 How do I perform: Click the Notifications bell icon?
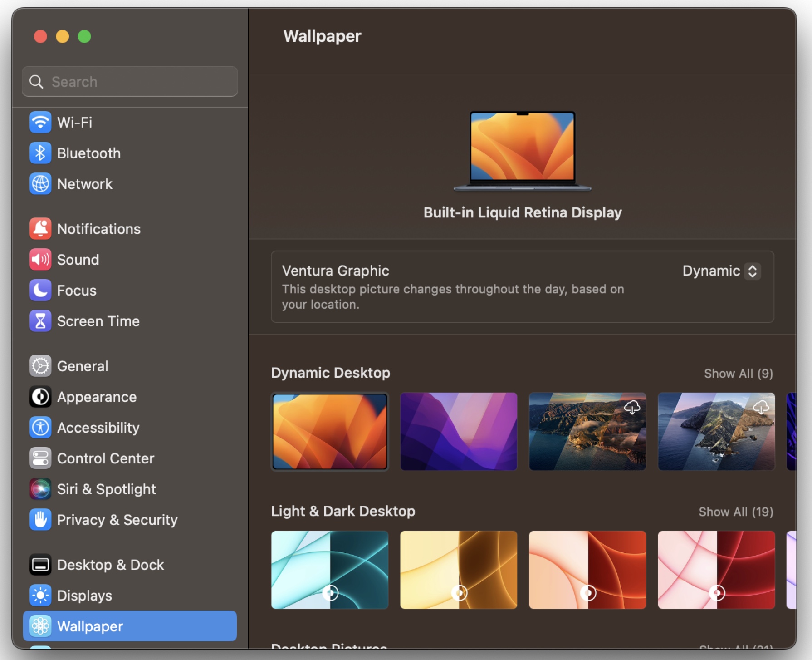point(40,229)
